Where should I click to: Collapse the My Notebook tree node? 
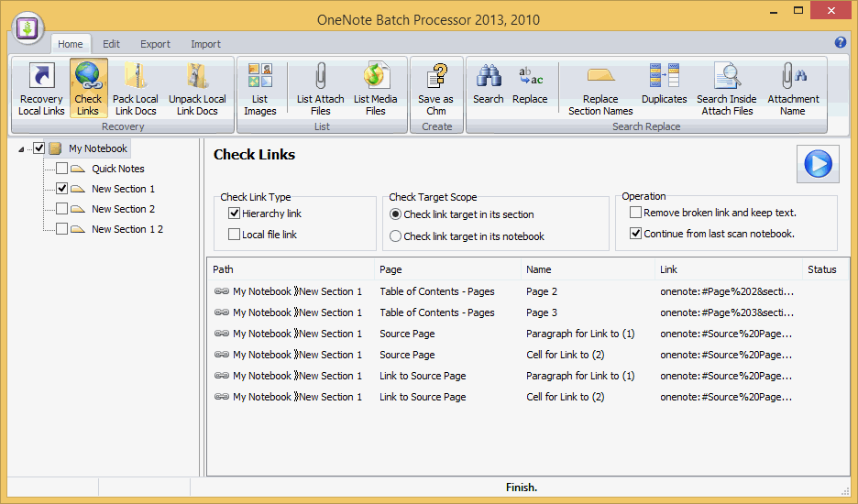21,148
